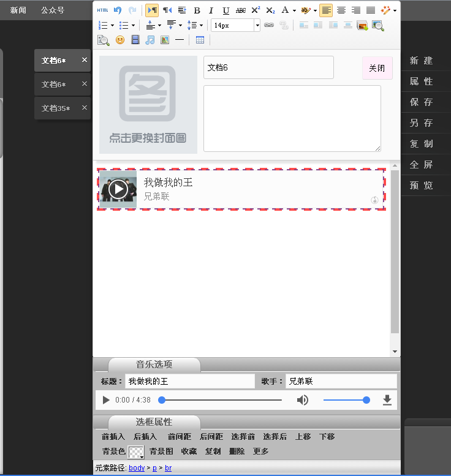Image resolution: width=451 pixels, height=476 pixels.
Task: Insert a horizontal rule
Action: (180, 40)
